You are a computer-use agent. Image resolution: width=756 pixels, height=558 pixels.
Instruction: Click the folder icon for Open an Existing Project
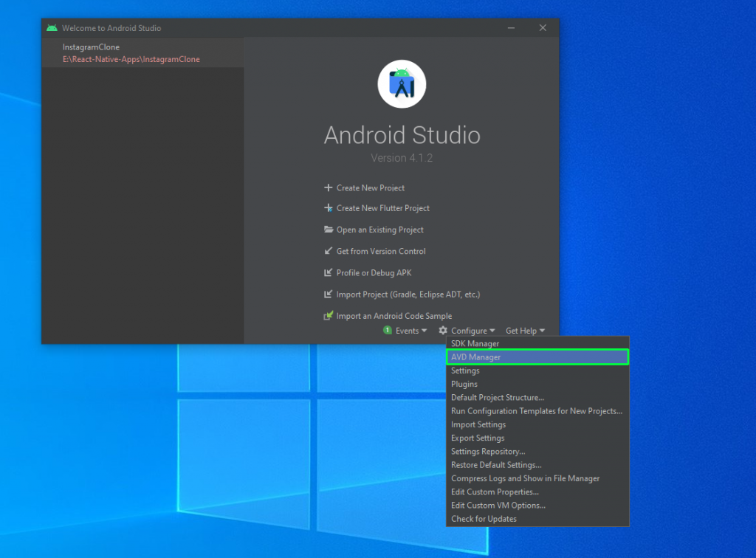pos(329,230)
